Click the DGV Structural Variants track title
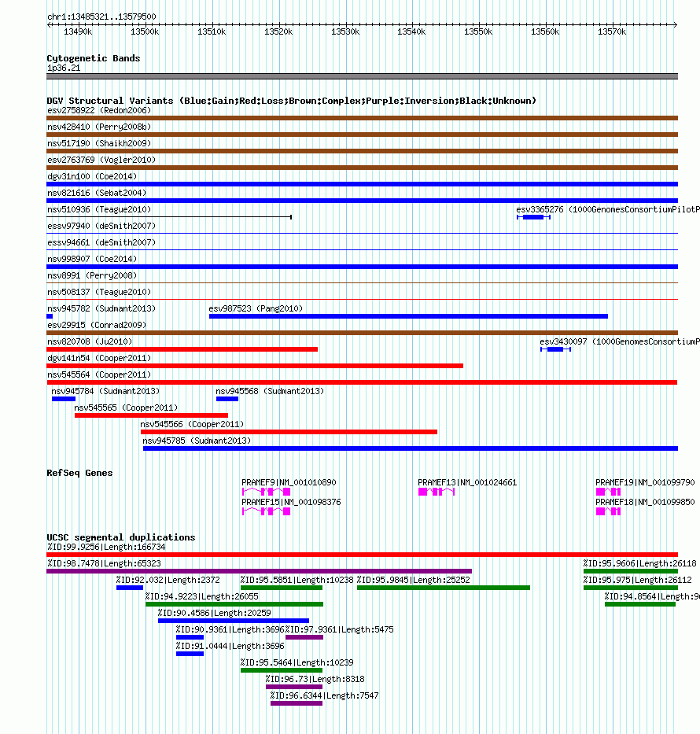The height and width of the screenshot is (734, 700). click(292, 101)
